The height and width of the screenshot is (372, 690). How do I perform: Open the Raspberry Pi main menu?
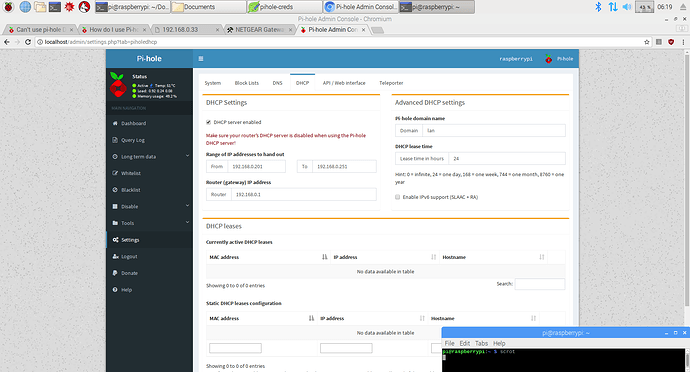coord(8,7)
